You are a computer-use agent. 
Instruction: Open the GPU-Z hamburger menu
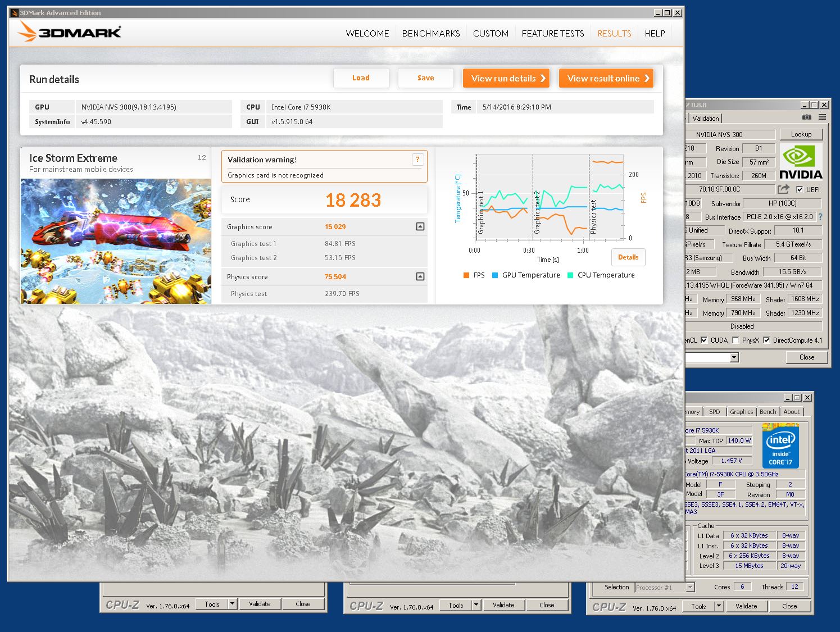pyautogui.click(x=823, y=117)
